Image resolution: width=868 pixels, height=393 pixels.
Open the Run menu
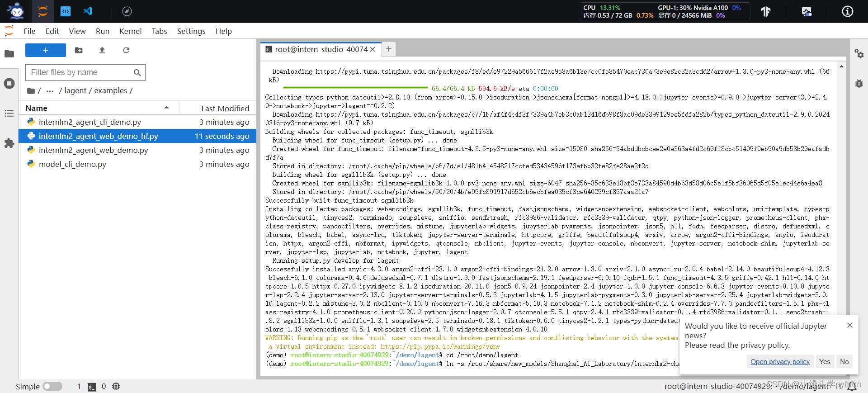[103, 31]
